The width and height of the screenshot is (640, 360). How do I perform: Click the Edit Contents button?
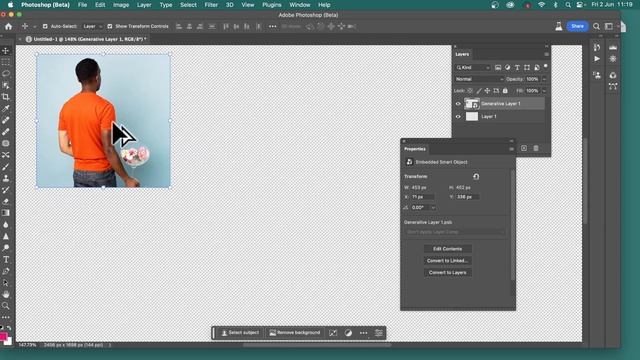point(448,249)
